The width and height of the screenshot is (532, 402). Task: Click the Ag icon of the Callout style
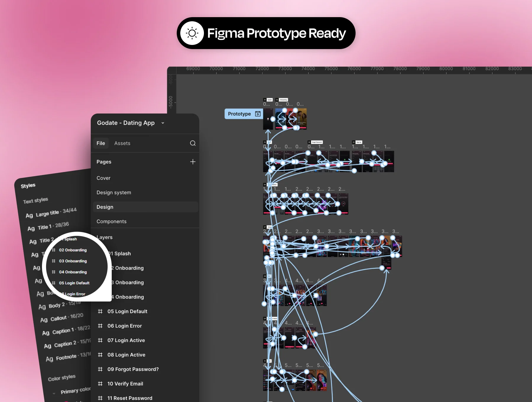tap(44, 320)
